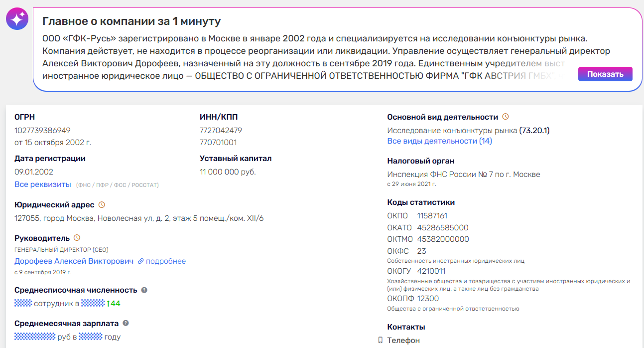Click the KPP value 770701001
644x348 pixels.
[218, 143]
